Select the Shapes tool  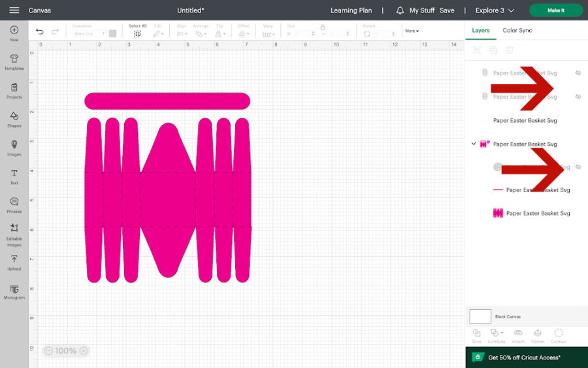[x=14, y=119]
